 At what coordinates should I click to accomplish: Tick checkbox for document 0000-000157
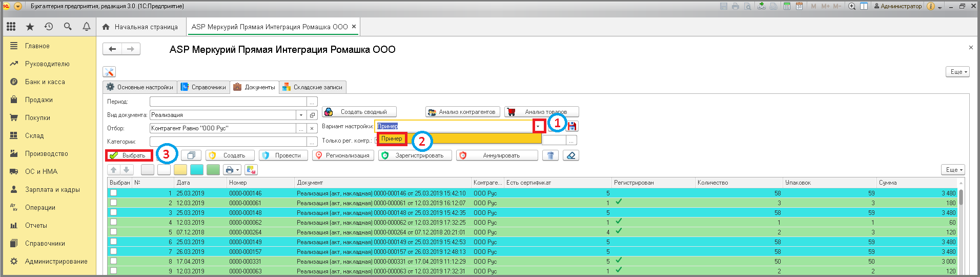pyautogui.click(x=113, y=251)
